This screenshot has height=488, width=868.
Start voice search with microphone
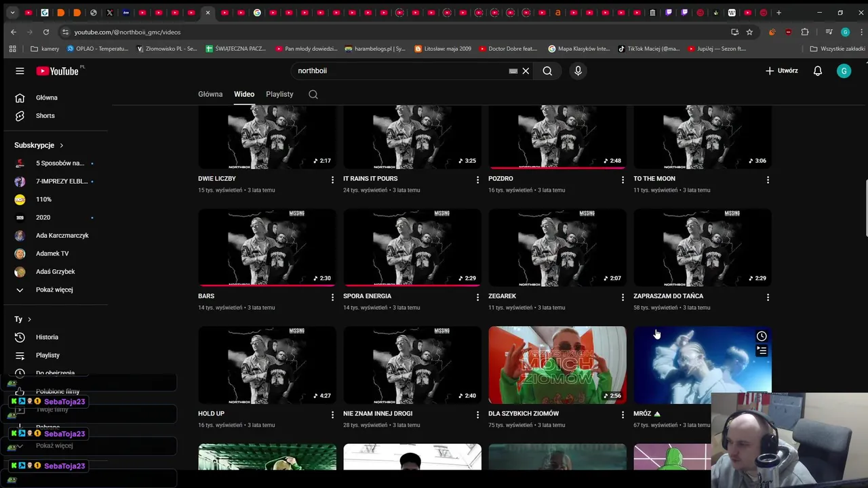[578, 70]
